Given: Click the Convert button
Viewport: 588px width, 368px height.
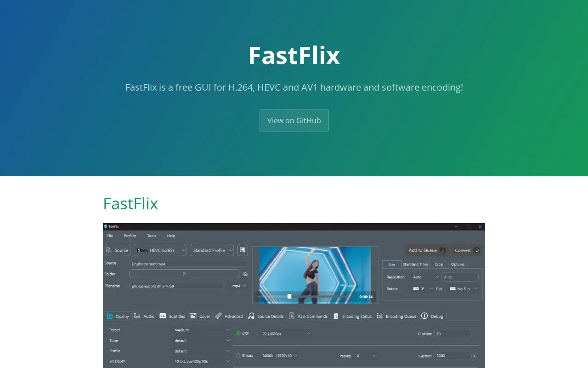Looking at the screenshot, I should point(467,250).
